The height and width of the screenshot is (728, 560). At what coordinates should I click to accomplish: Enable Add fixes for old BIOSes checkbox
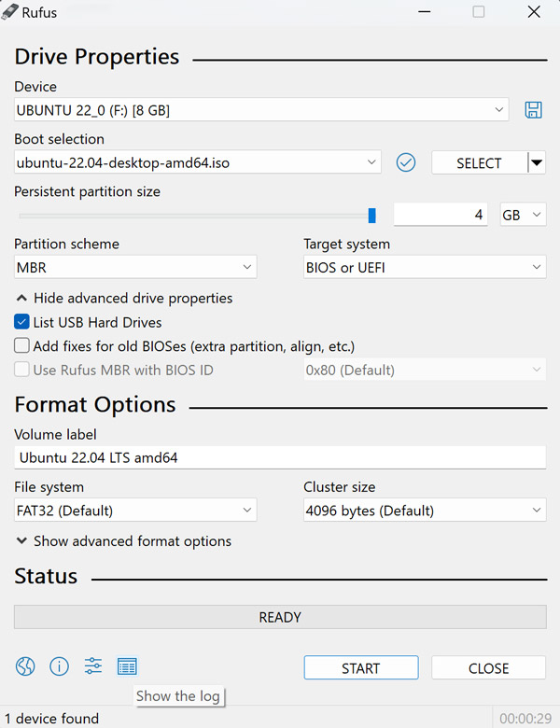(21, 346)
